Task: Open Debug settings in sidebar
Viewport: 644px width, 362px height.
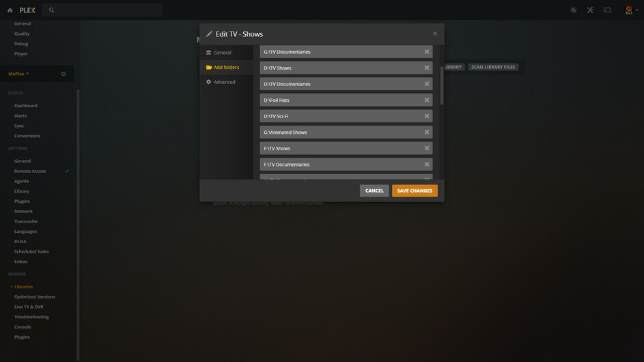Action: 21,44
